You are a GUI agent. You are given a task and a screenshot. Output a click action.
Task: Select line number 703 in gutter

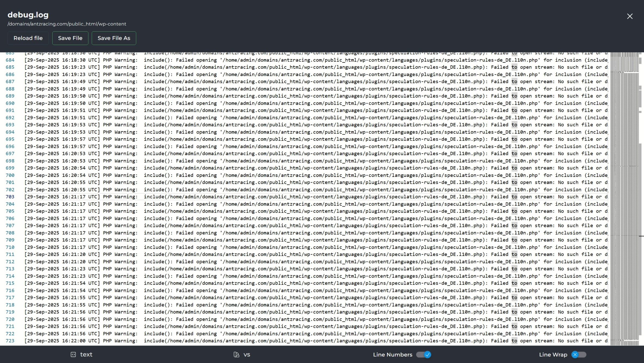(x=10, y=197)
